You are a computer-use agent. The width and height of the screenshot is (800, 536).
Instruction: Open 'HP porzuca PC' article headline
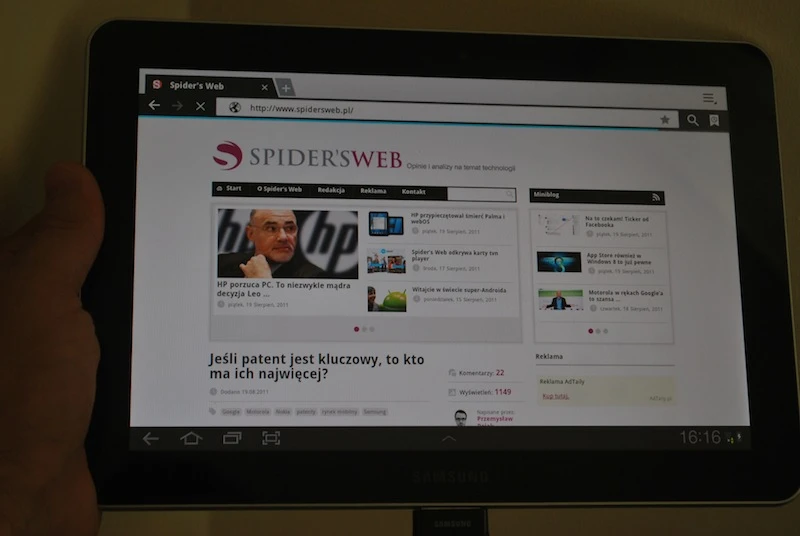click(x=284, y=289)
